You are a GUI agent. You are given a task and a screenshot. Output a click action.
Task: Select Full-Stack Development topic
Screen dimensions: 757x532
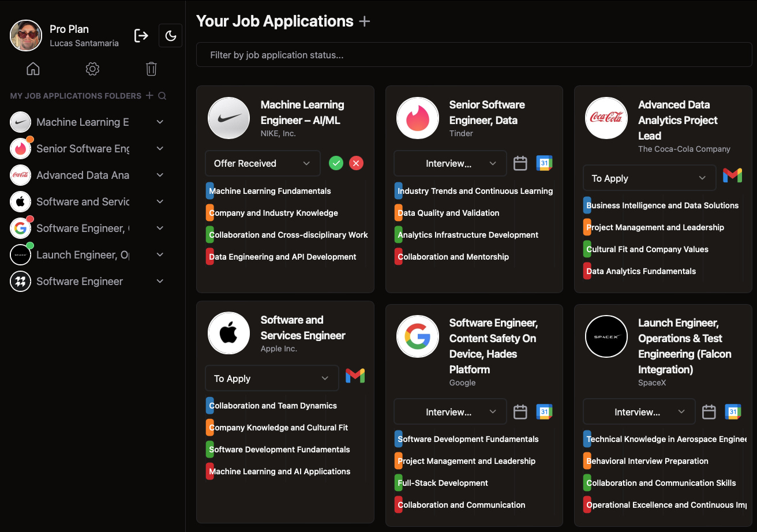tap(441, 483)
